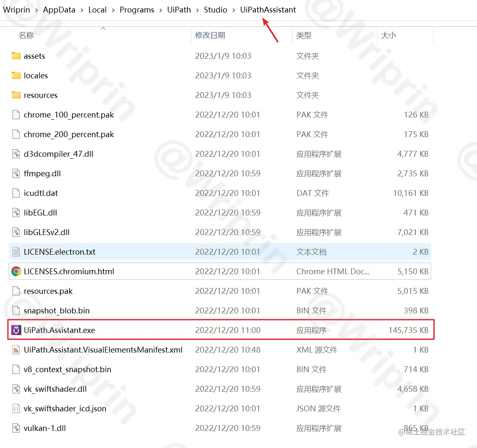This screenshot has width=477, height=448.
Task: Select the vulkan-1.dll file icon
Action: click(16, 428)
